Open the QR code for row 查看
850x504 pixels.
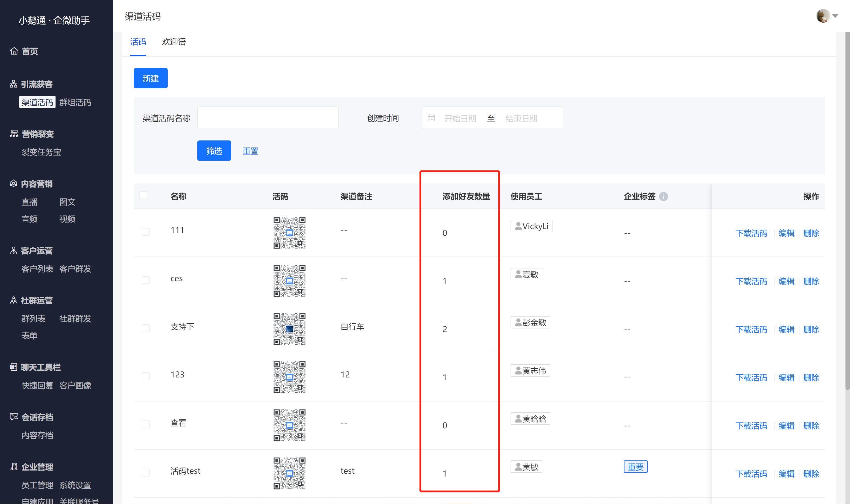tap(289, 425)
